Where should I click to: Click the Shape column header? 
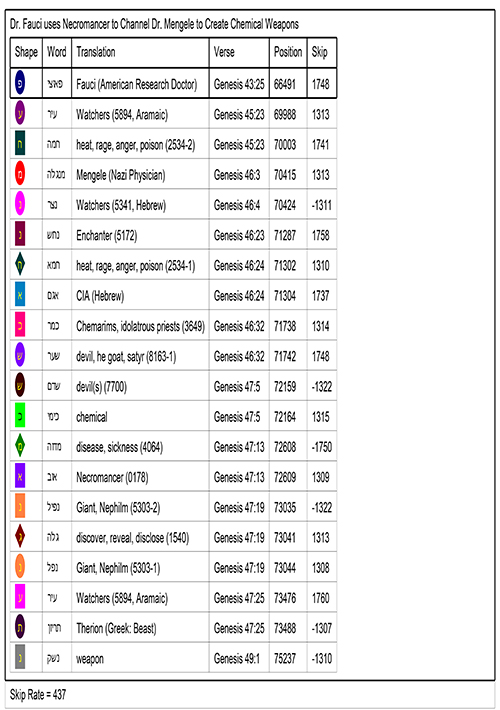[26, 53]
